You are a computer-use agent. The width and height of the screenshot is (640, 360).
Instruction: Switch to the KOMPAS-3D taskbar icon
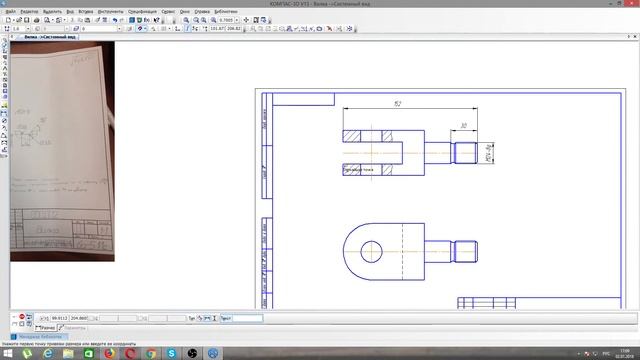point(213,353)
